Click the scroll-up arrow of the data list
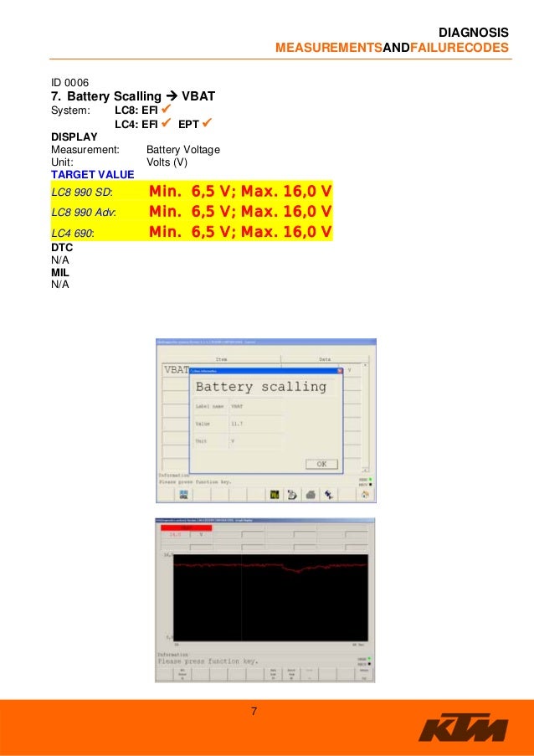 tap(365, 366)
